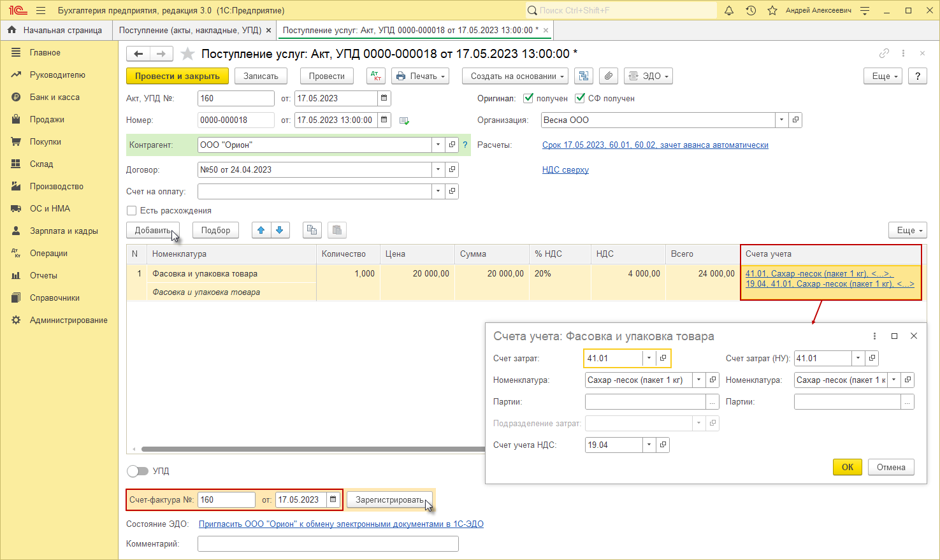The height and width of the screenshot is (560, 940).
Task: Open history clock icon in title bar
Action: (751, 10)
